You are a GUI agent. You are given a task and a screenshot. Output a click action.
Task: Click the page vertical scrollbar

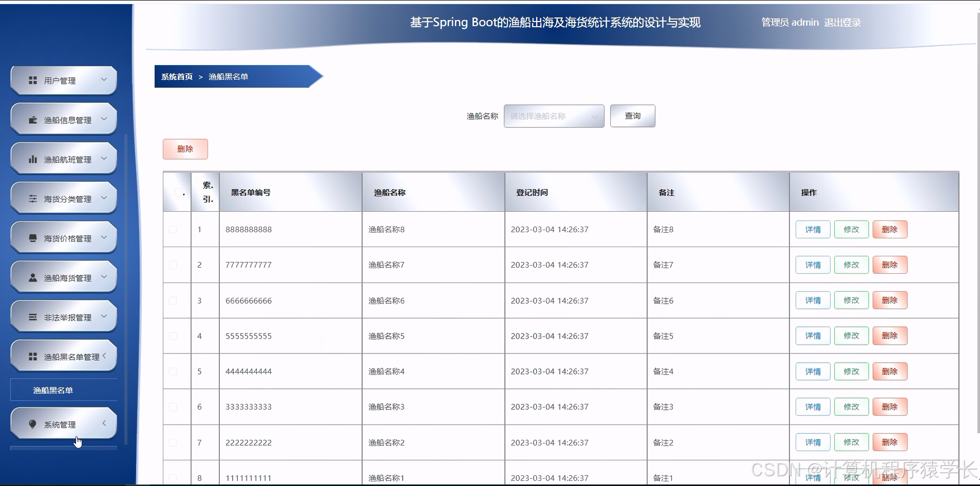point(977,223)
